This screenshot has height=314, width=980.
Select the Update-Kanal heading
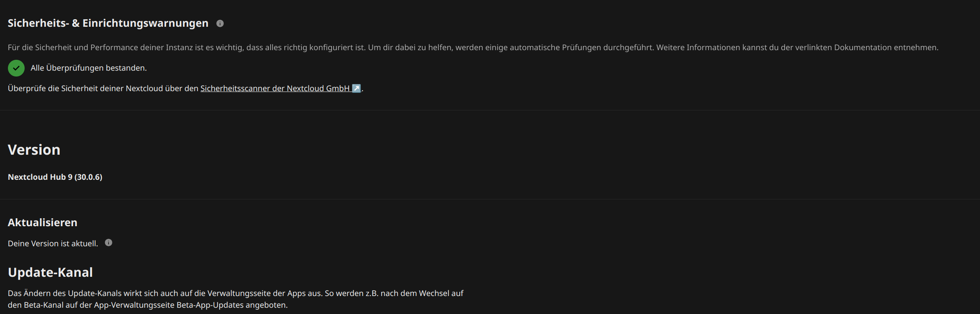pos(51,272)
